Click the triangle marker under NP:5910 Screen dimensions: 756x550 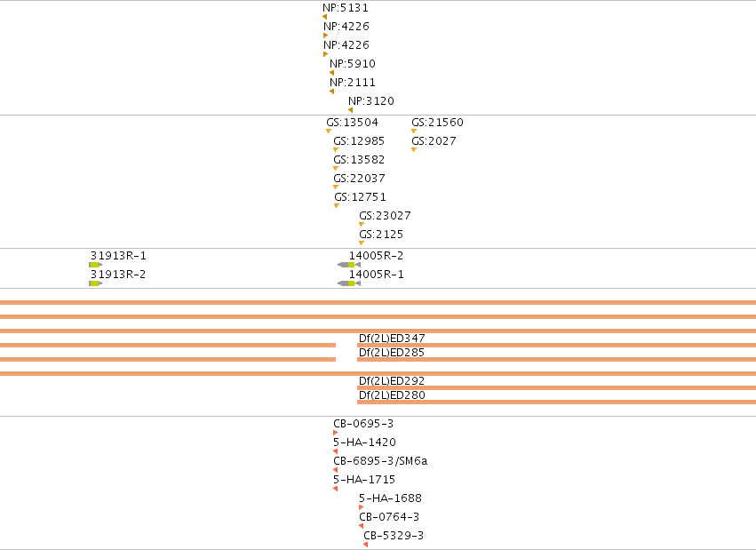[x=331, y=73]
